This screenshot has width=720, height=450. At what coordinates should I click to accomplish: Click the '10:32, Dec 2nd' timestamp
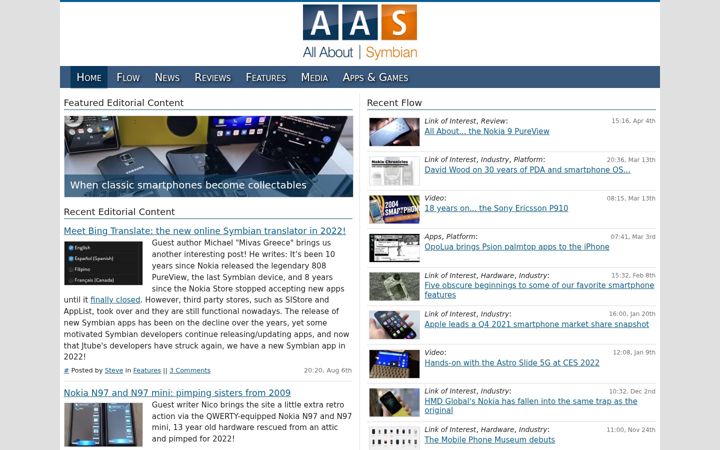(632, 392)
